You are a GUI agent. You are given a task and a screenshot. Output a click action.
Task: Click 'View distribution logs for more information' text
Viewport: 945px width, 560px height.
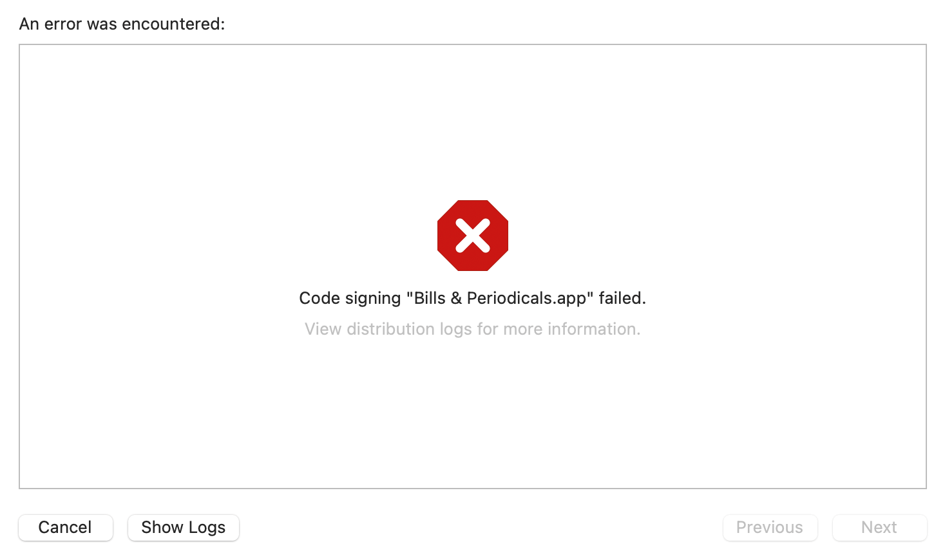(472, 329)
